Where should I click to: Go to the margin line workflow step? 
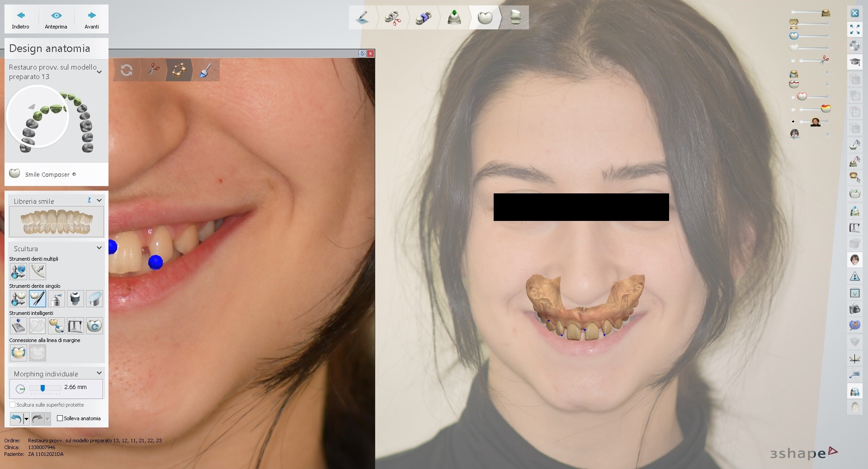coord(363,18)
